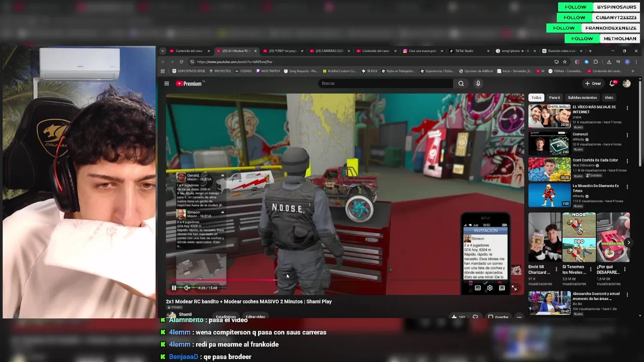644x362 pixels.
Task: Open the browser extensions puzzle icon
Action: point(596,62)
